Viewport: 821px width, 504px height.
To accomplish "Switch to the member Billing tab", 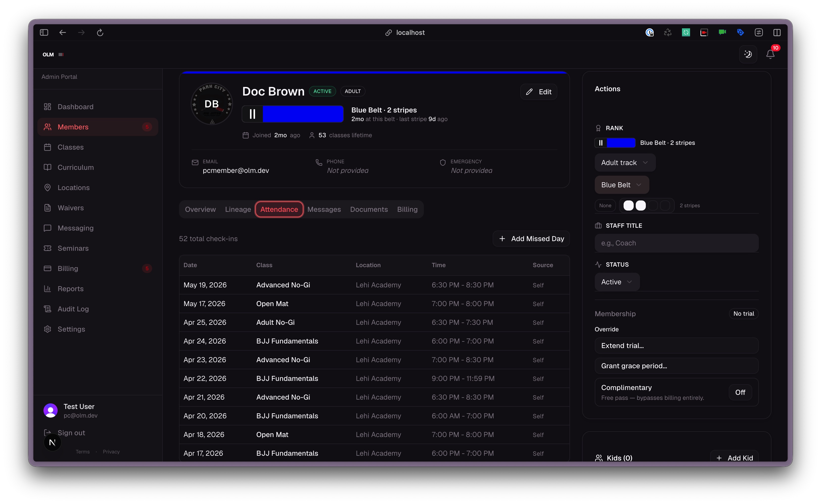I will pos(407,209).
